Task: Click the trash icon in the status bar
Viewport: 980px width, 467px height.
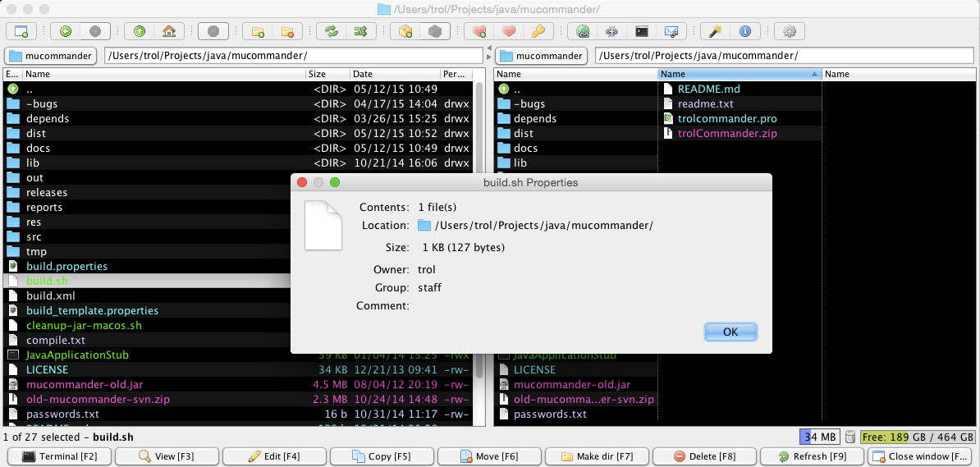Action: (x=850, y=437)
